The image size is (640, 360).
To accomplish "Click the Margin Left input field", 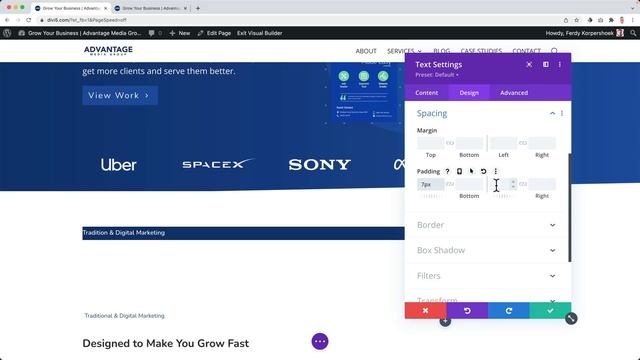I will (504, 143).
